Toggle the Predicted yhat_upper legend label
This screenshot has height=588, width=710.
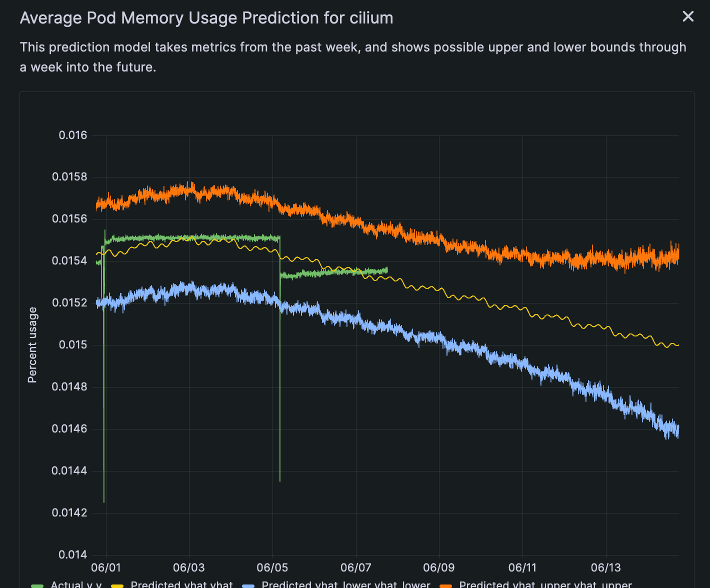(x=545, y=584)
